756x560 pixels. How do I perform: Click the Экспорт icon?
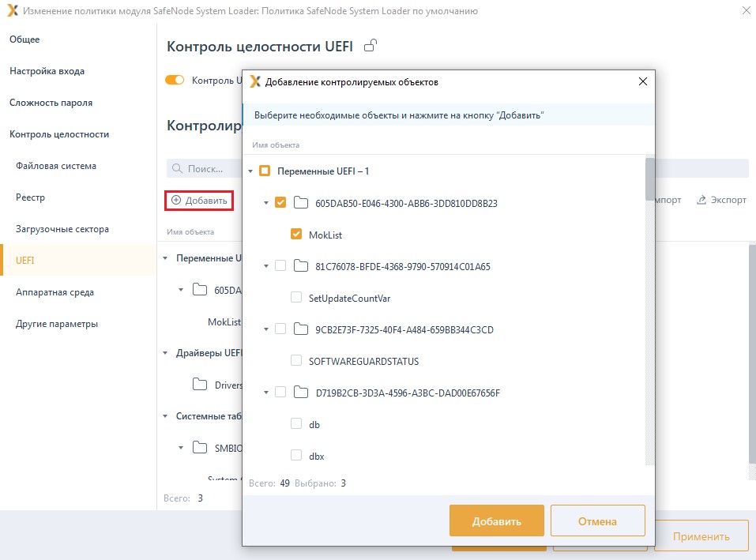[701, 200]
